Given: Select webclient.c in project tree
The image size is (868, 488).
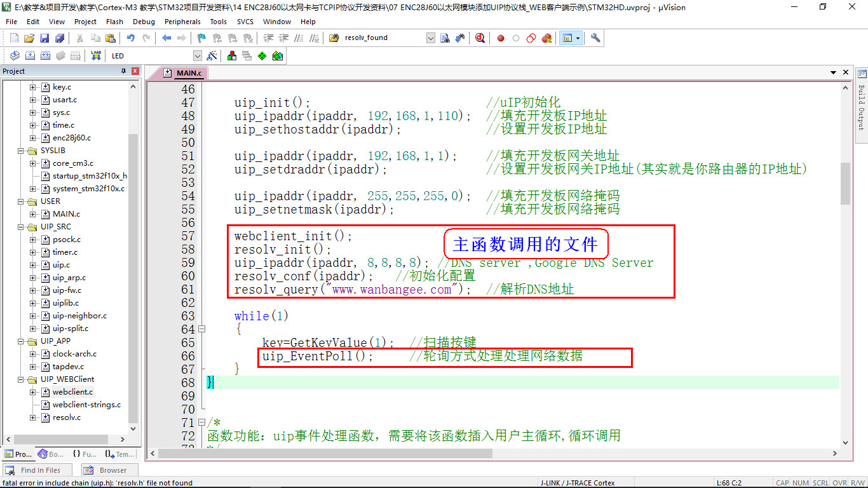Looking at the screenshot, I should pos(72,392).
